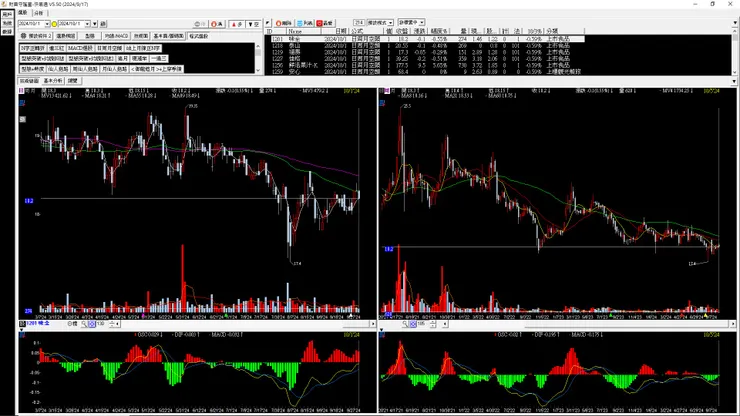The image size is (740, 416).
Task: Switch to the 分析 tab at the top
Action: (x=39, y=13)
